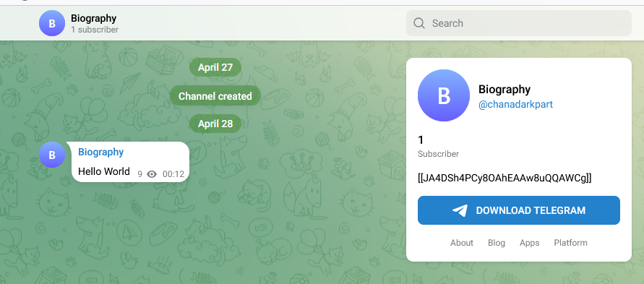The image size is (644, 284).
Task: Click the Biography avatar in the header
Action: (x=52, y=23)
